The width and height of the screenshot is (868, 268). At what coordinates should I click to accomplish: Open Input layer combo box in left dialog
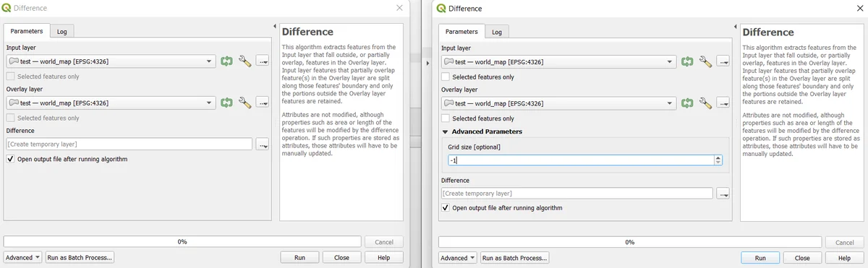point(111,62)
